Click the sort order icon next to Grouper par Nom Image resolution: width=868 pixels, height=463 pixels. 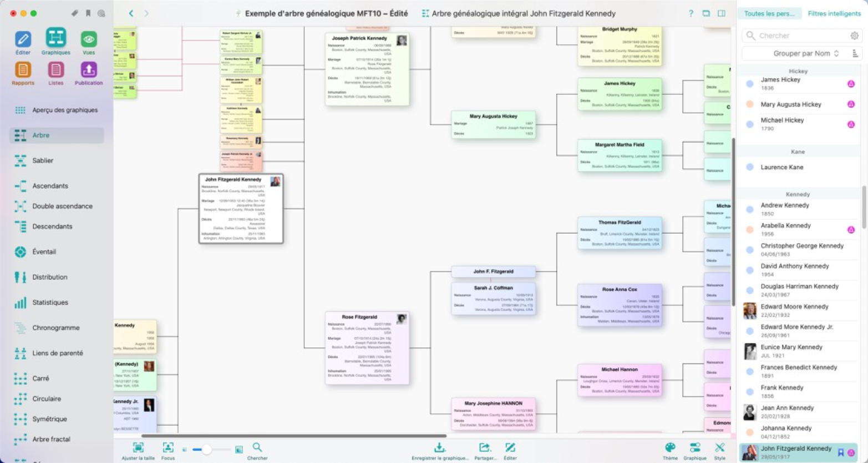855,53
